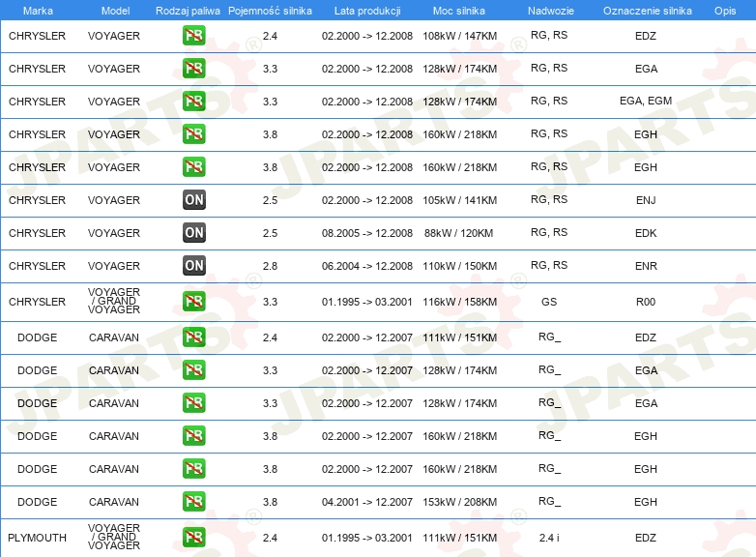Click the Pojemność silnika column header

[270, 10]
